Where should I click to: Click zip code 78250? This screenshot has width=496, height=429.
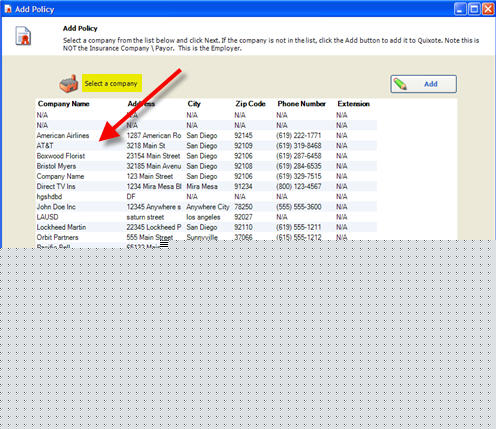243,207
